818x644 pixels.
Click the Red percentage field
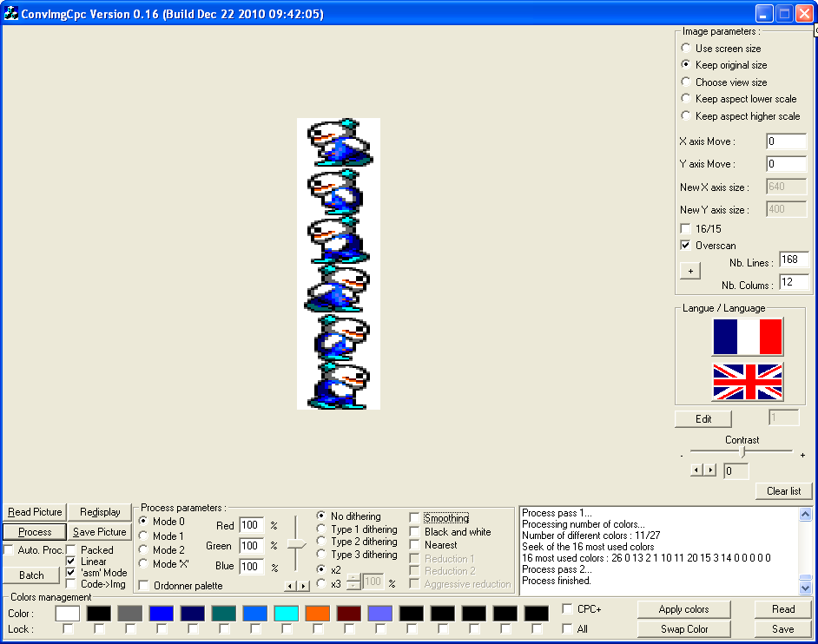(251, 525)
